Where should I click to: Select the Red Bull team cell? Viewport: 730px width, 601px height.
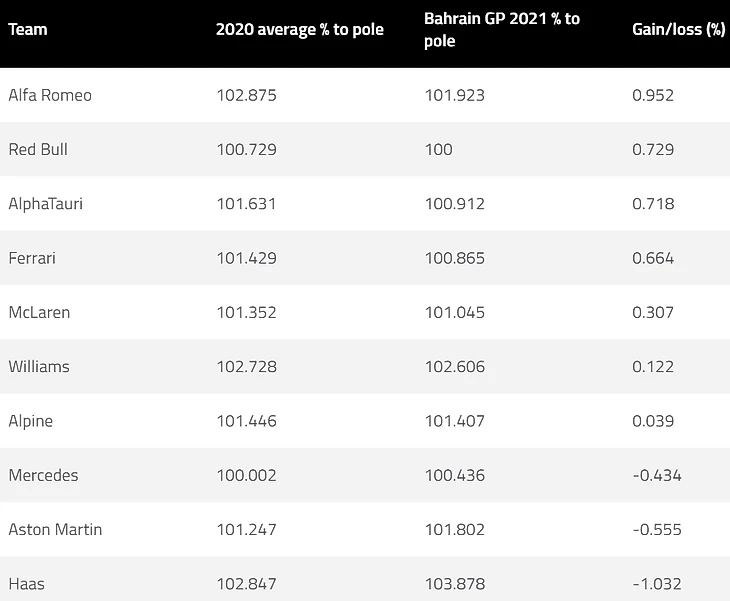pos(38,149)
